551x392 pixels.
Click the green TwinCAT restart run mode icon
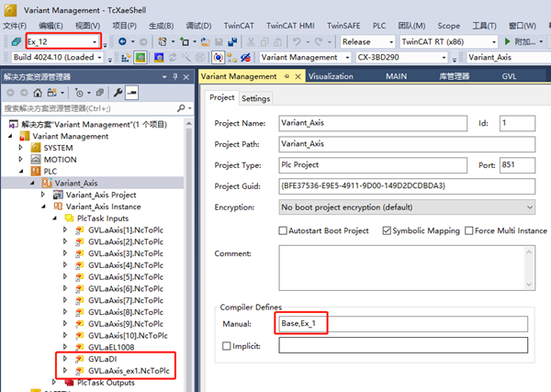(x=140, y=57)
